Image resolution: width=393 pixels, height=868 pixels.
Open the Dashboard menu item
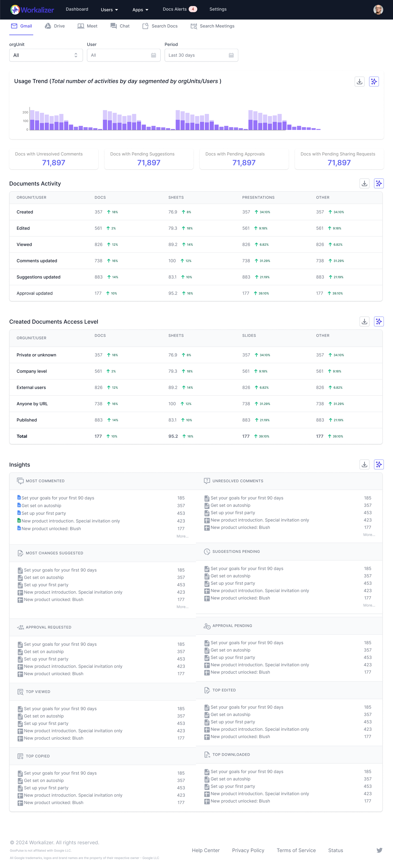(77, 9)
